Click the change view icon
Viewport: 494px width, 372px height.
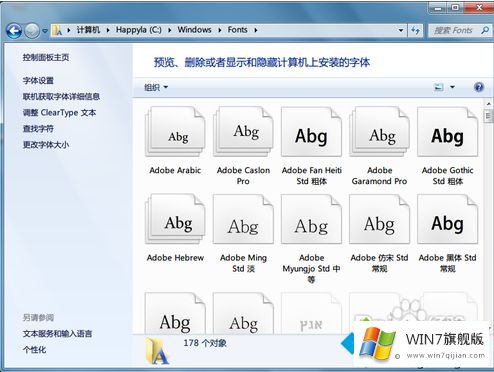click(439, 87)
